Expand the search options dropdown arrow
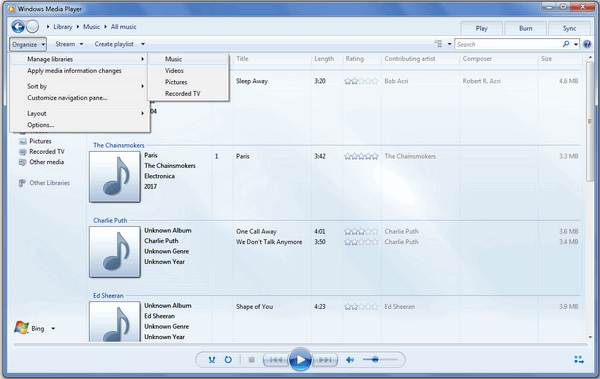 576,44
